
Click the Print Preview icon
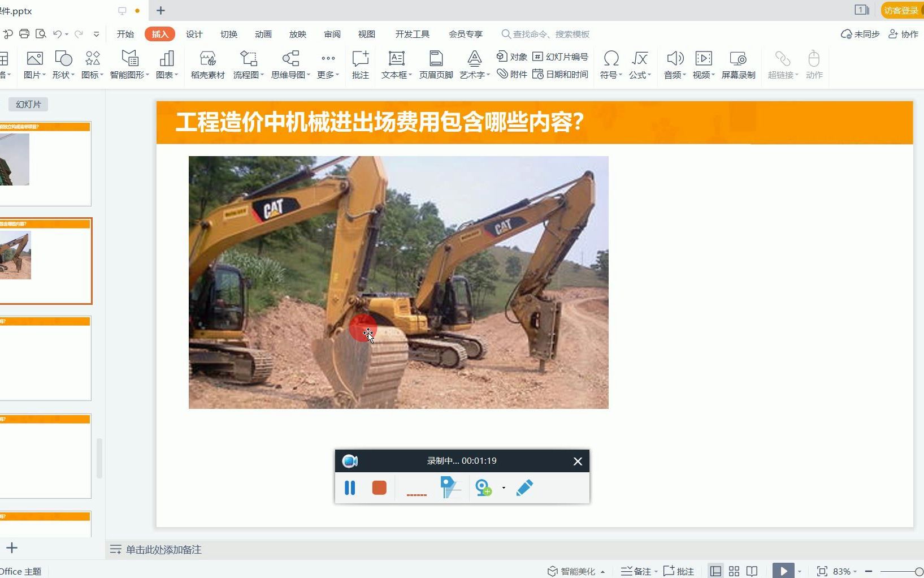(x=41, y=34)
